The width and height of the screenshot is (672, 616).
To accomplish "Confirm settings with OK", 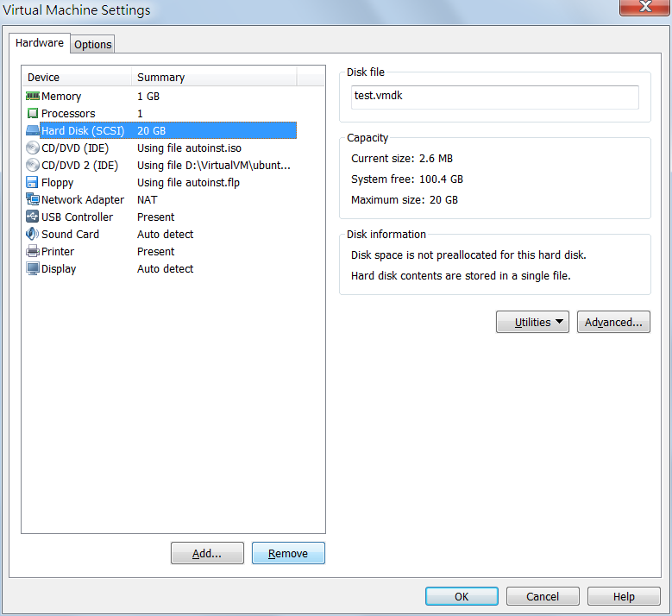I will 462,596.
